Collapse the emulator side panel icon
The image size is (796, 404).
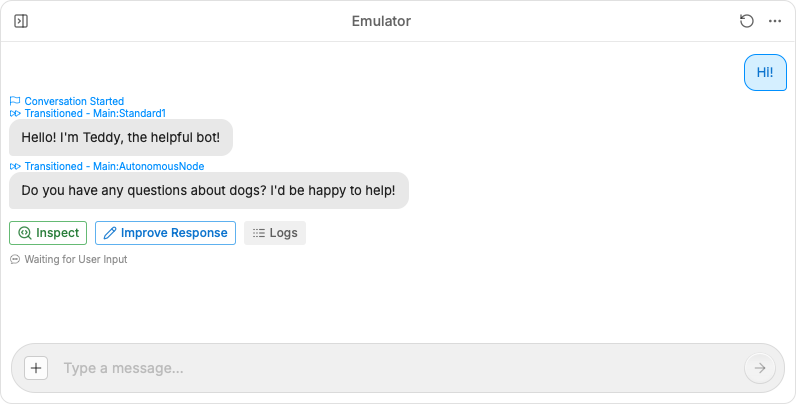click(21, 21)
